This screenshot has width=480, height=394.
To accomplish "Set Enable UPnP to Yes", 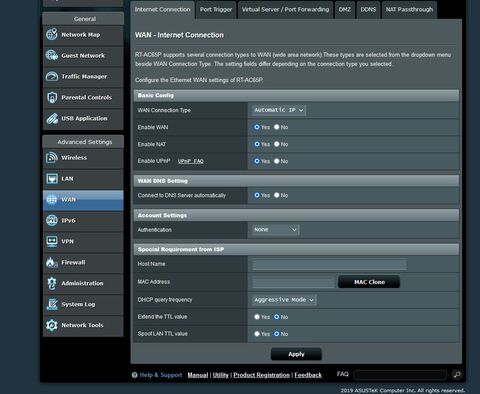I will pos(257,161).
